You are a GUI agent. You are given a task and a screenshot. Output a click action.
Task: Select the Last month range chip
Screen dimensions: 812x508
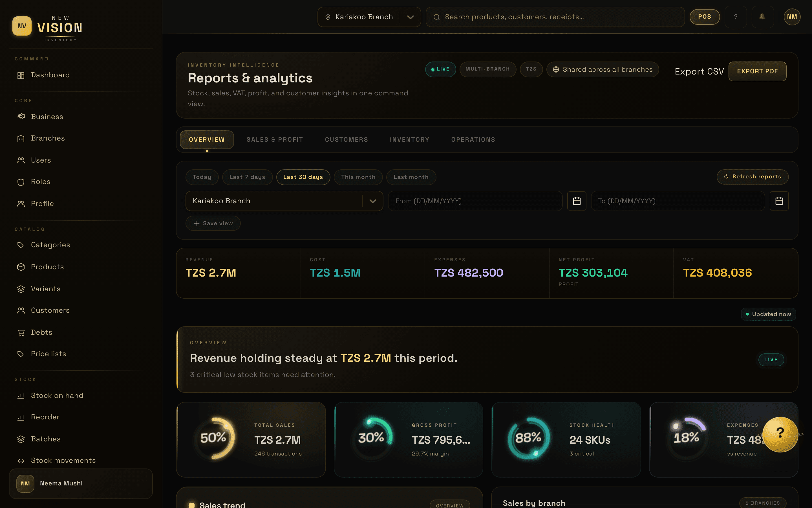click(411, 177)
